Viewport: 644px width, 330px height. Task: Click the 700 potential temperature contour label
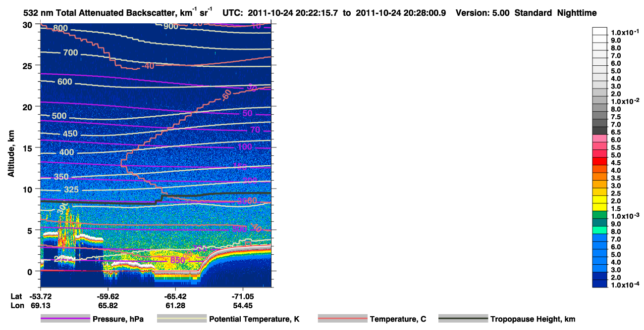pyautogui.click(x=70, y=52)
